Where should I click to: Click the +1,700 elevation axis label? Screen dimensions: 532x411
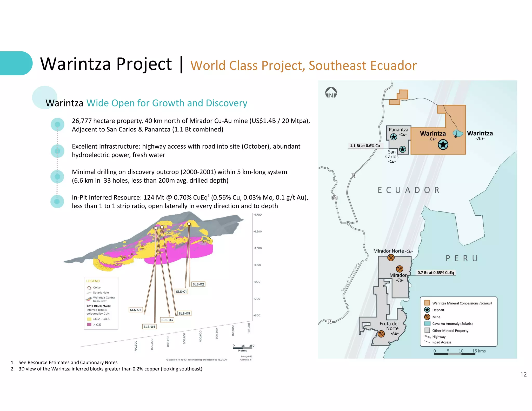[x=257, y=215]
